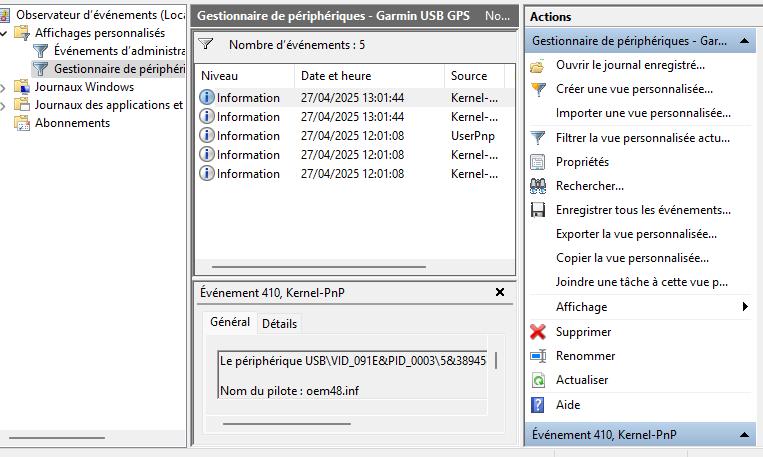Click the Affichages personnalisés folder icon
The height and width of the screenshot is (457, 763).
coord(22,33)
